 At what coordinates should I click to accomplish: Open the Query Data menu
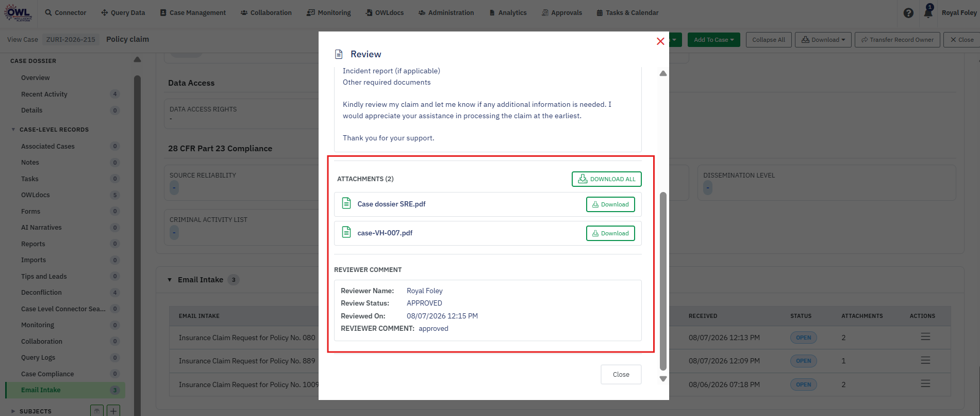tap(123, 13)
